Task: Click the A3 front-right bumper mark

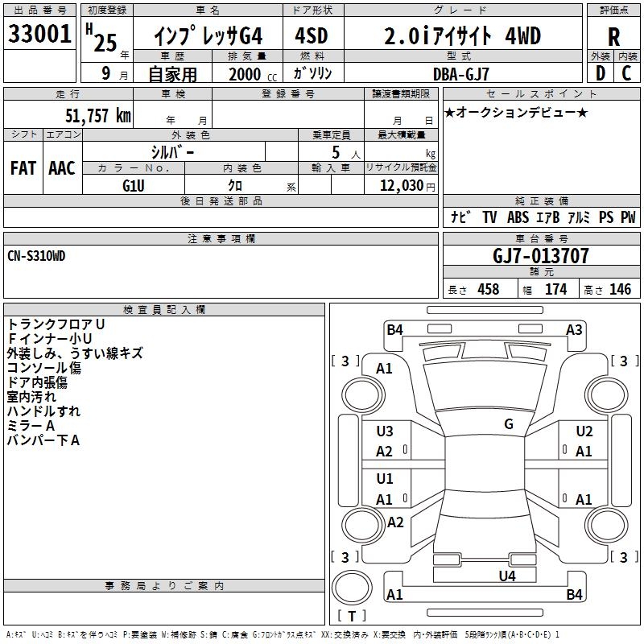Action: pos(574,330)
